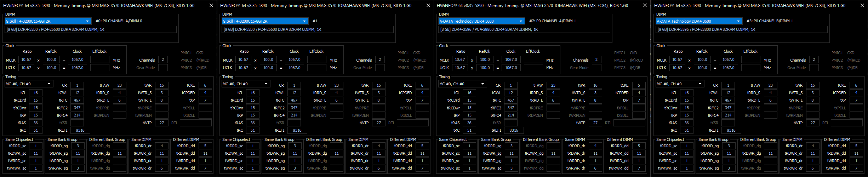Click the Channels value 2 in the DIMM #0 window

[163, 60]
